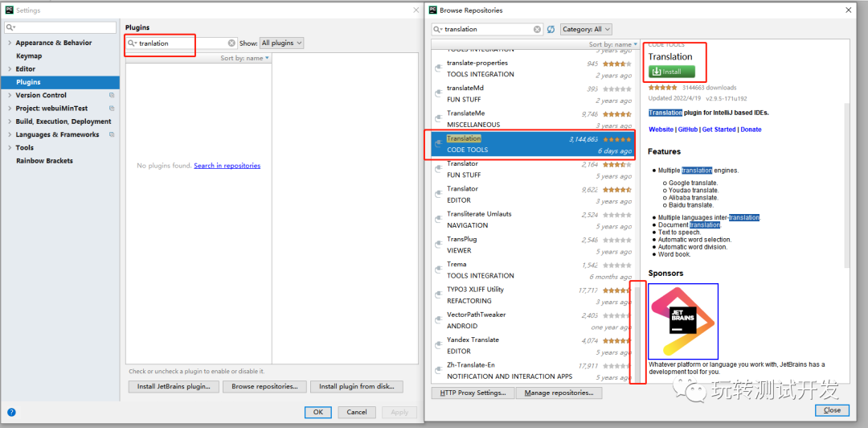Viewport: 868px width, 428px height.
Task: Click the Plugins search field
Action: [x=182, y=43]
